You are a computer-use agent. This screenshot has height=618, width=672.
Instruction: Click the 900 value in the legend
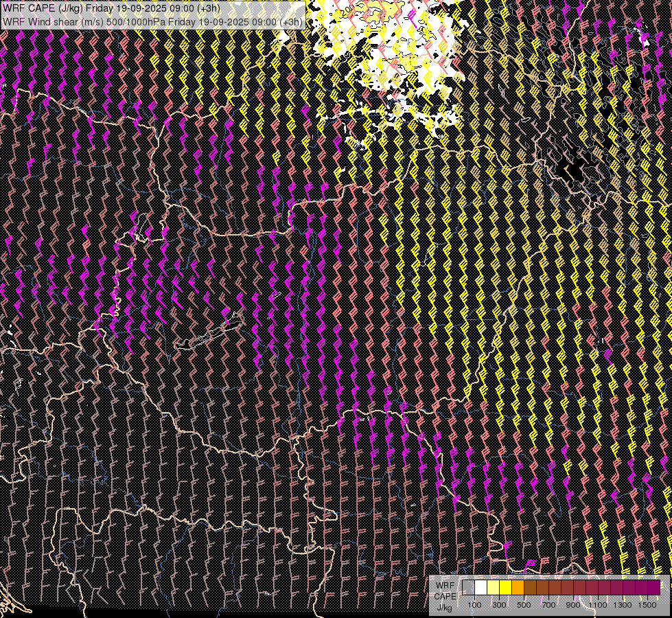click(x=573, y=605)
